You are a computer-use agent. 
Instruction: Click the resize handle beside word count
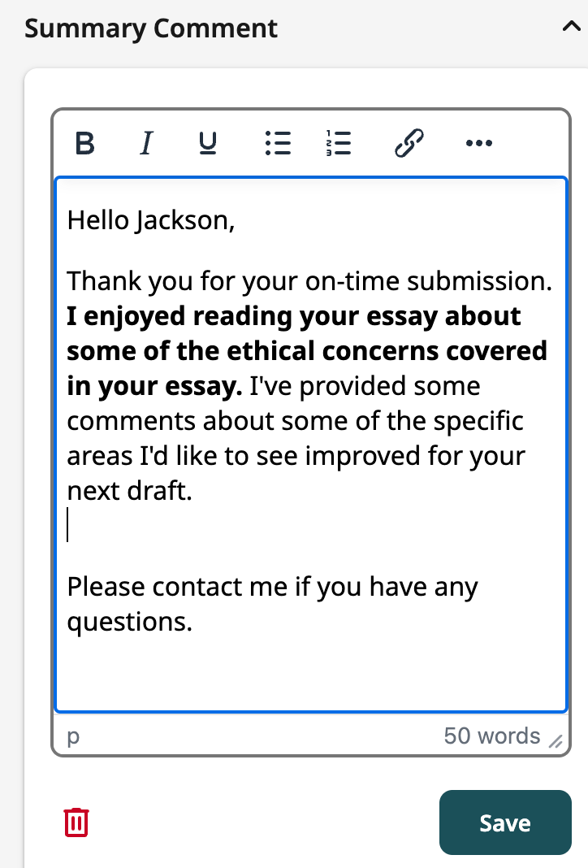click(556, 740)
